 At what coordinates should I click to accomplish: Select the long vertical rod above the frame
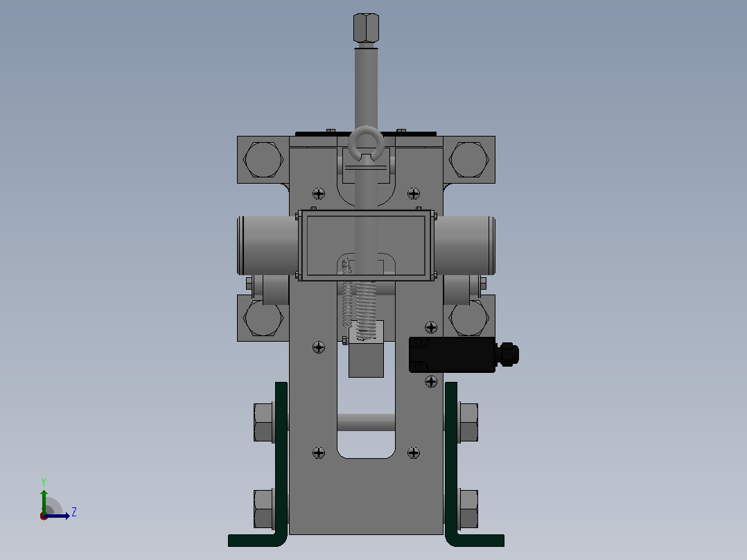366,88
